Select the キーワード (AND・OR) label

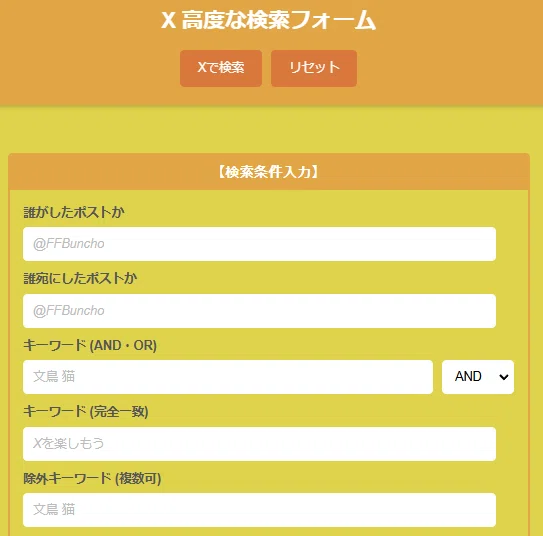click(90, 345)
